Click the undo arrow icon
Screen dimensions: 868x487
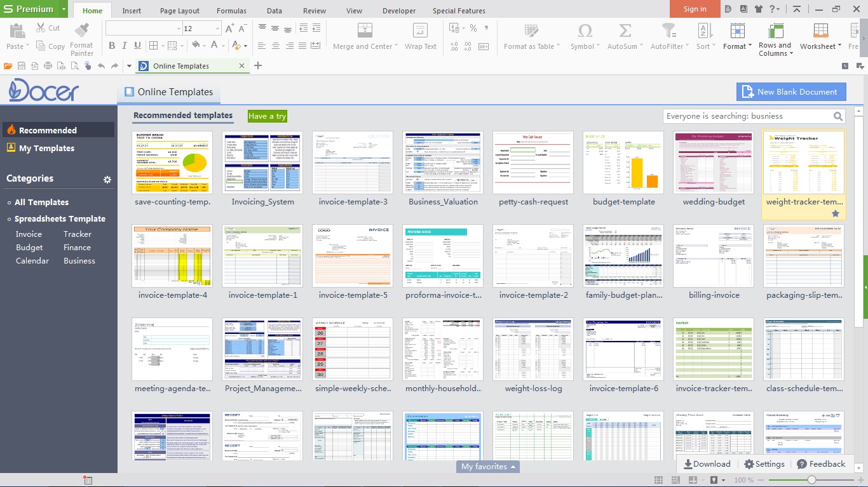[101, 66]
